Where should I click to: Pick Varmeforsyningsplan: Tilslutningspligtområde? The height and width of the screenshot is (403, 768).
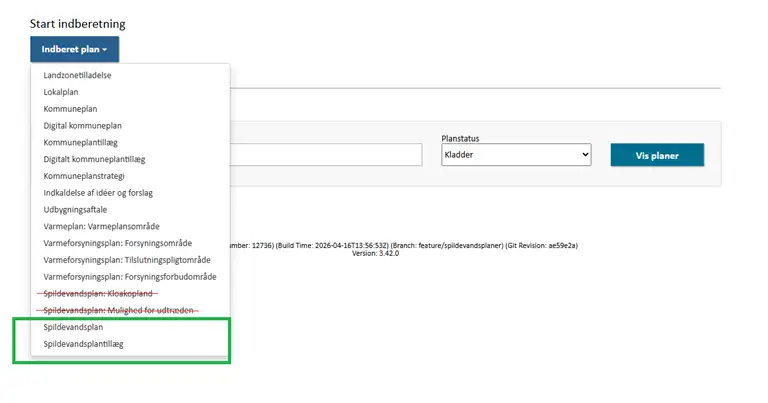pos(127,260)
